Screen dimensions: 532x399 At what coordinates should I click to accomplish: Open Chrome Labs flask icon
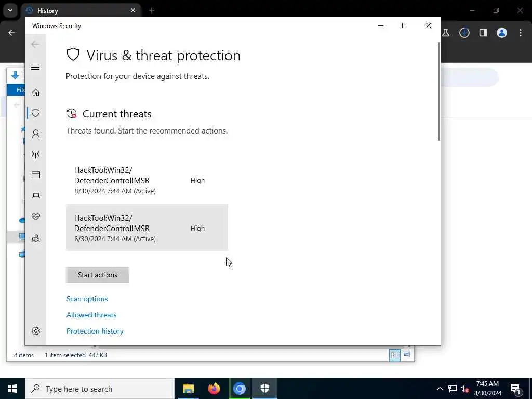[446, 33]
